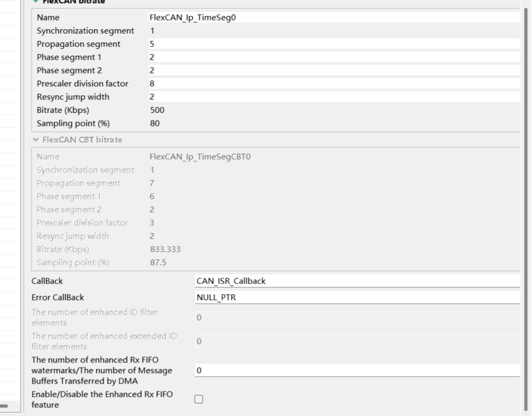
Task: Collapse the FlexCAN CBT bitrate section
Action: [36, 140]
